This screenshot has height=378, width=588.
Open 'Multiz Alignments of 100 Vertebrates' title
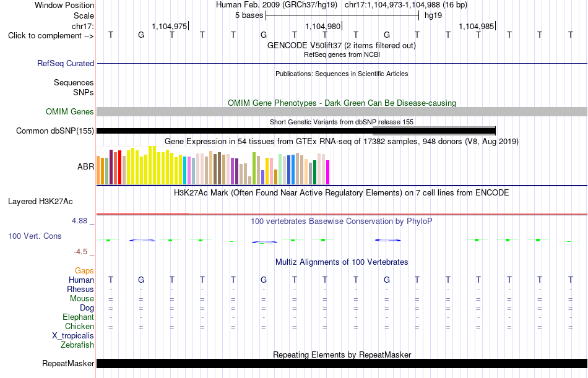pos(342,262)
